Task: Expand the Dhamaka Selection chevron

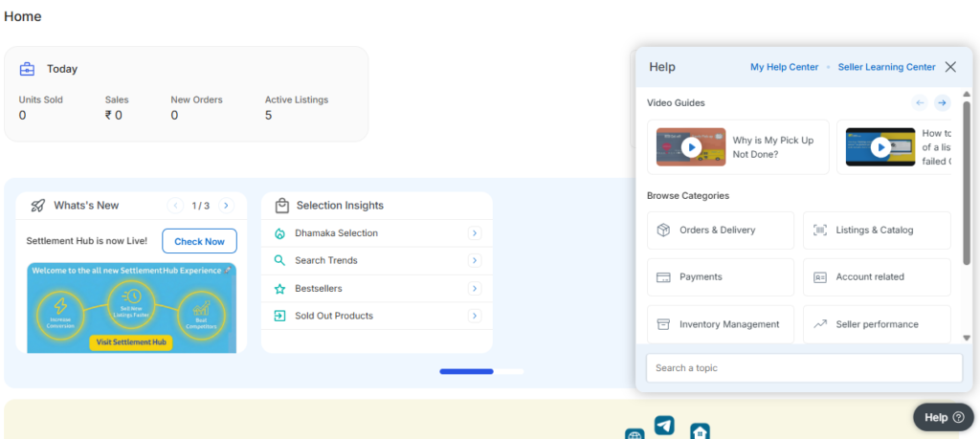Action: [x=474, y=233]
